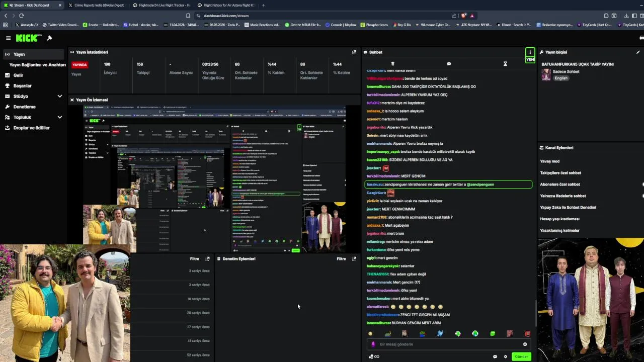Click the browser bookmark icon in toolbar
This screenshot has height=362, width=644.
click(188, 16)
